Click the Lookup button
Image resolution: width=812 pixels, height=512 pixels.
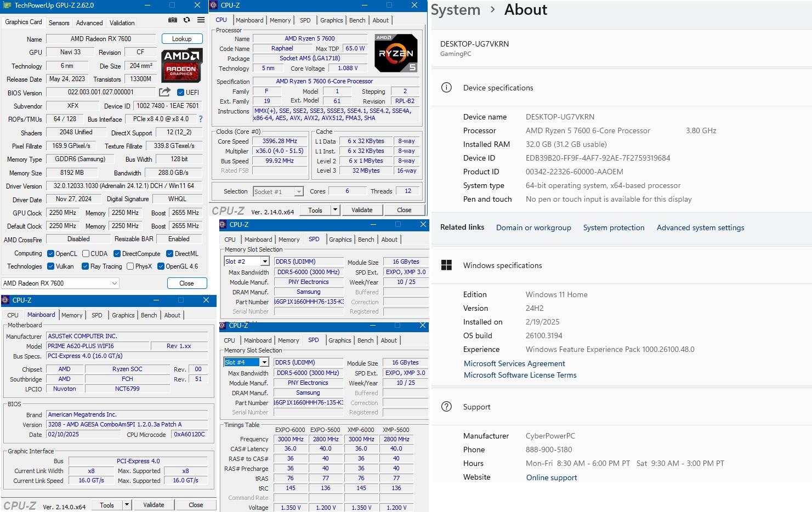point(181,39)
